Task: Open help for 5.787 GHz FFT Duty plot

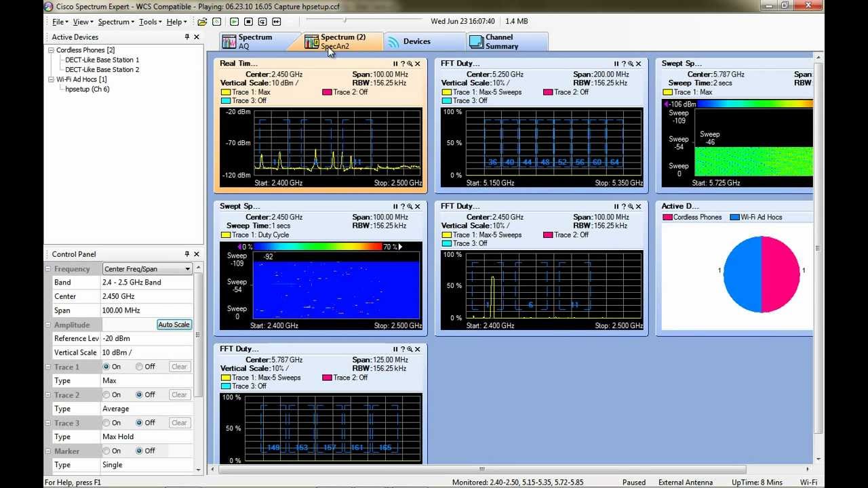Action: pyautogui.click(x=403, y=349)
